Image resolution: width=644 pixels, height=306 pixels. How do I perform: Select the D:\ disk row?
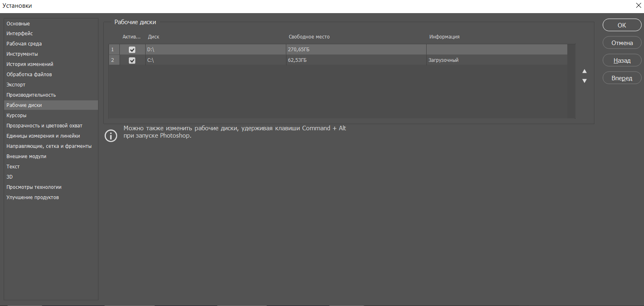(x=338, y=50)
